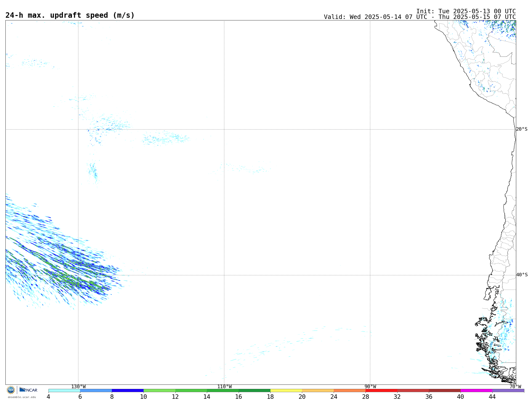Click the 16–18 m/s dark green swatch
This screenshot has width=532, height=400.
tap(254, 391)
